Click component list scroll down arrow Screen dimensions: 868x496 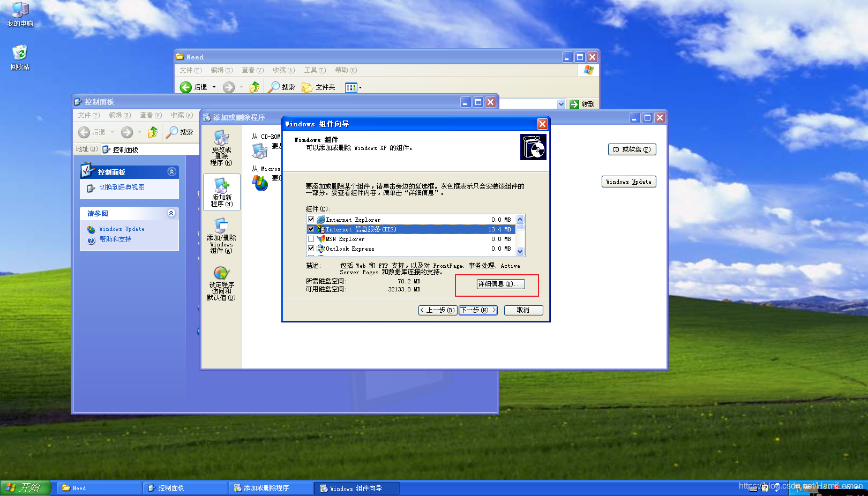[520, 251]
